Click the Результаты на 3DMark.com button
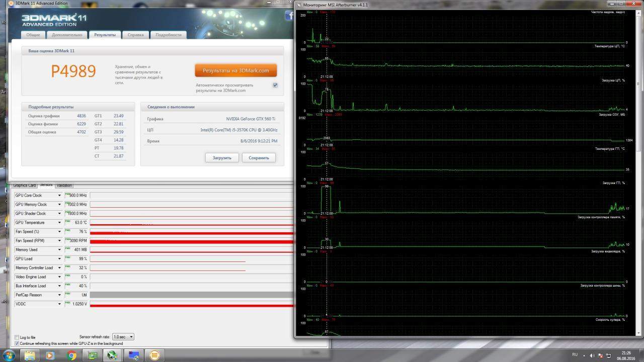Image resolution: width=644 pixels, height=362 pixels. (x=236, y=70)
